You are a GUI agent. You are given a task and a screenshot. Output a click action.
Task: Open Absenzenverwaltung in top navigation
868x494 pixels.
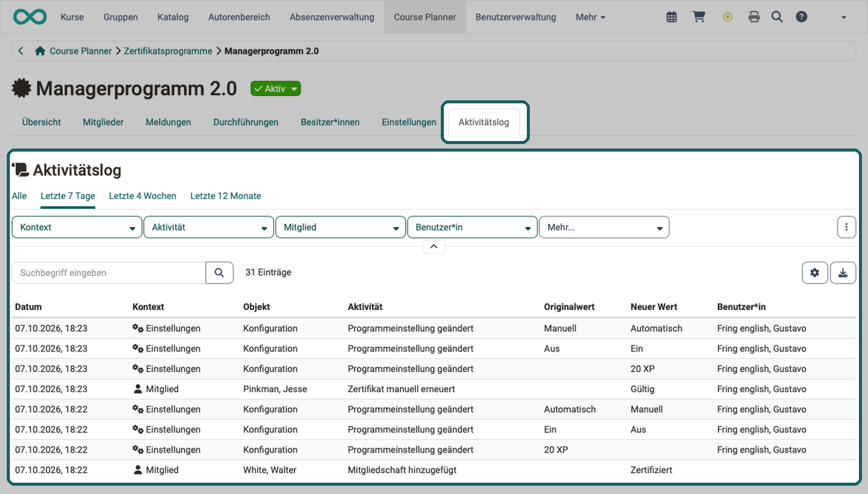pos(331,17)
